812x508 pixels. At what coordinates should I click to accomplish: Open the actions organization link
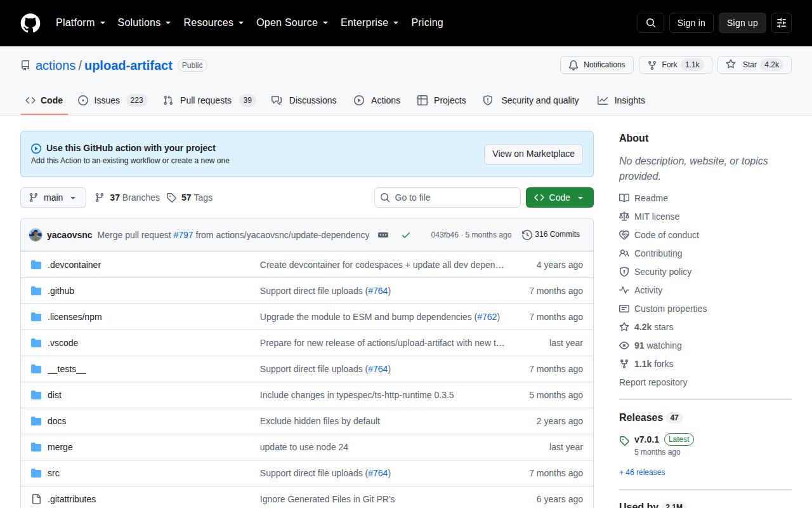pos(55,65)
